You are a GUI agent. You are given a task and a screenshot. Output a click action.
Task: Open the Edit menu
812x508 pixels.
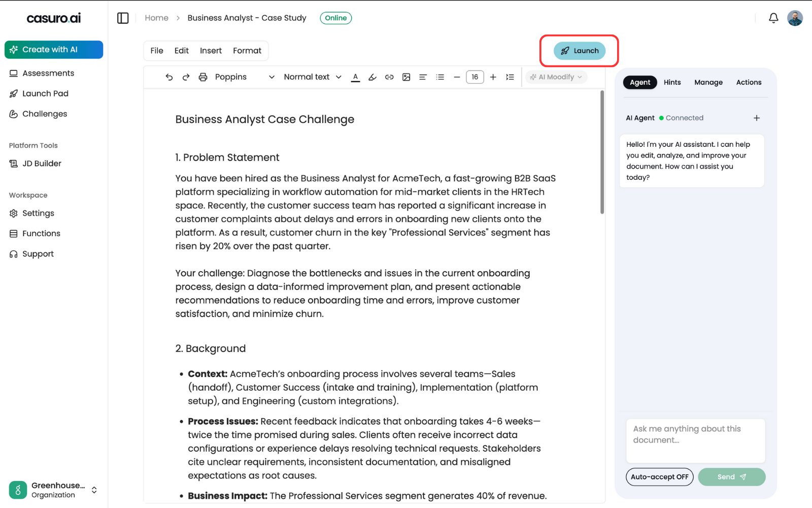pos(181,51)
